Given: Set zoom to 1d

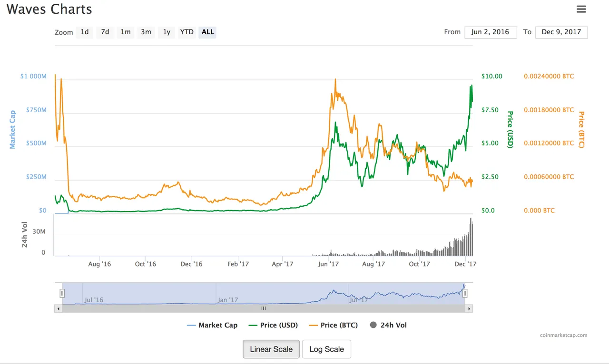Looking at the screenshot, I should click(85, 32).
